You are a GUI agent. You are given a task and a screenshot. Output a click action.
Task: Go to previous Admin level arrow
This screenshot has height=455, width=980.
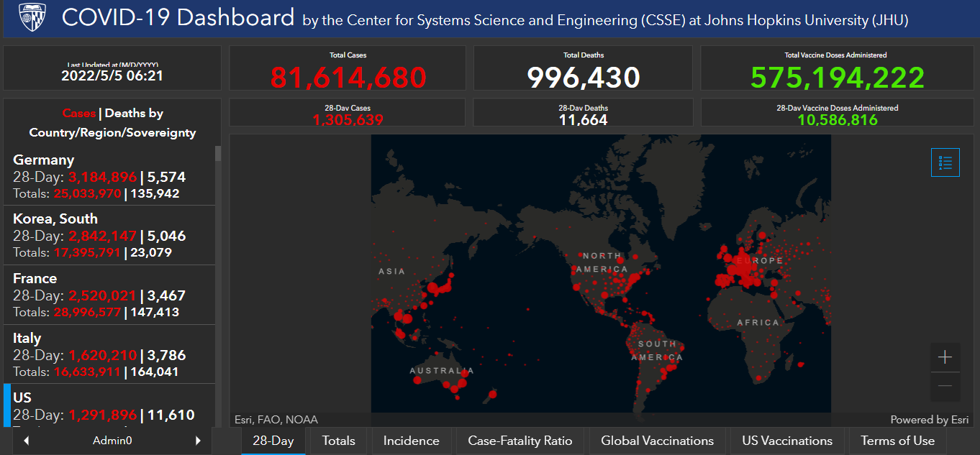pos(27,441)
